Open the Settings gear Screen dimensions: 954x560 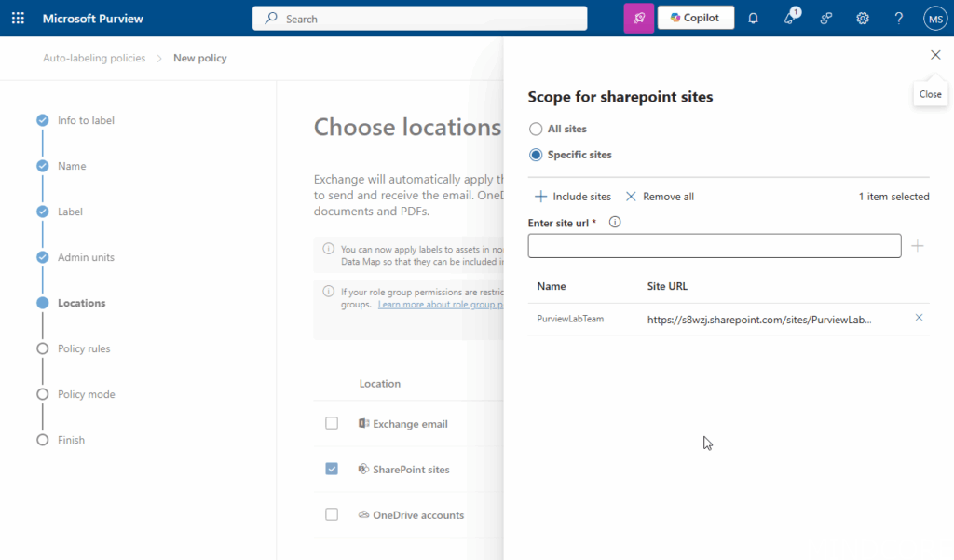(863, 18)
